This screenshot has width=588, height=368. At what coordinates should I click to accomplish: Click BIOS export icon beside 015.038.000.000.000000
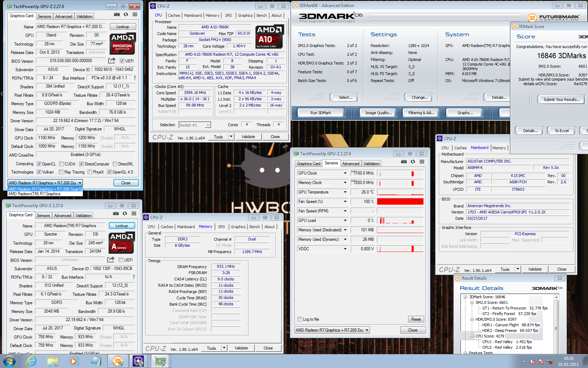click(112, 61)
